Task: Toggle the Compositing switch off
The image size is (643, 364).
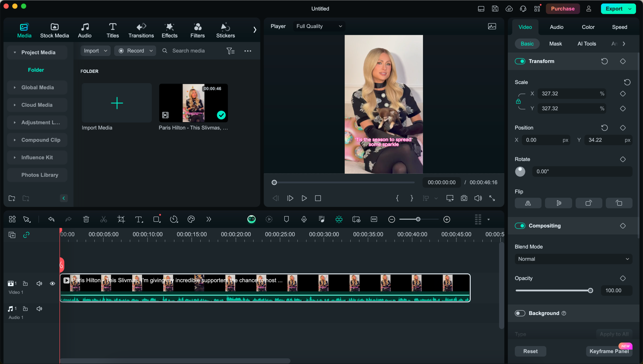Action: [x=520, y=226]
